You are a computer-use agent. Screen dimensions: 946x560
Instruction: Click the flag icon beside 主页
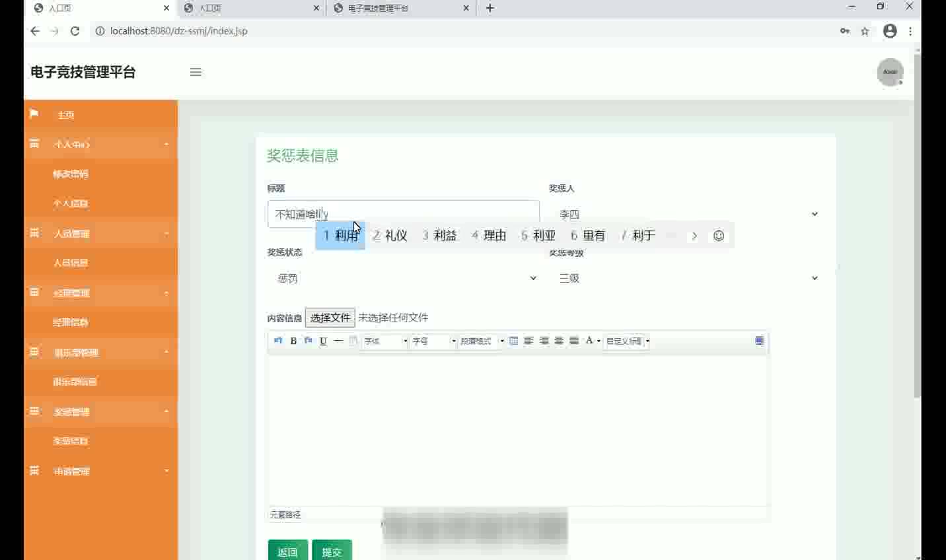pyautogui.click(x=34, y=114)
